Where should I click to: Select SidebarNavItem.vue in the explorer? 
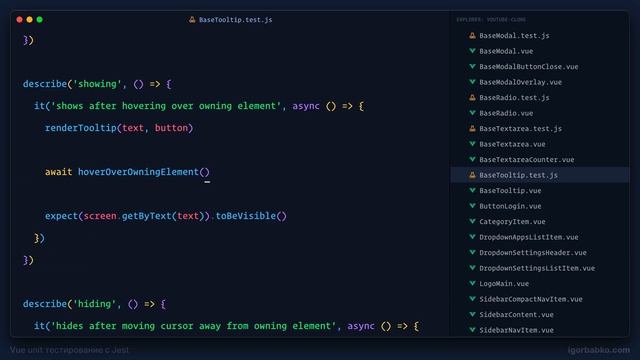[516, 331]
